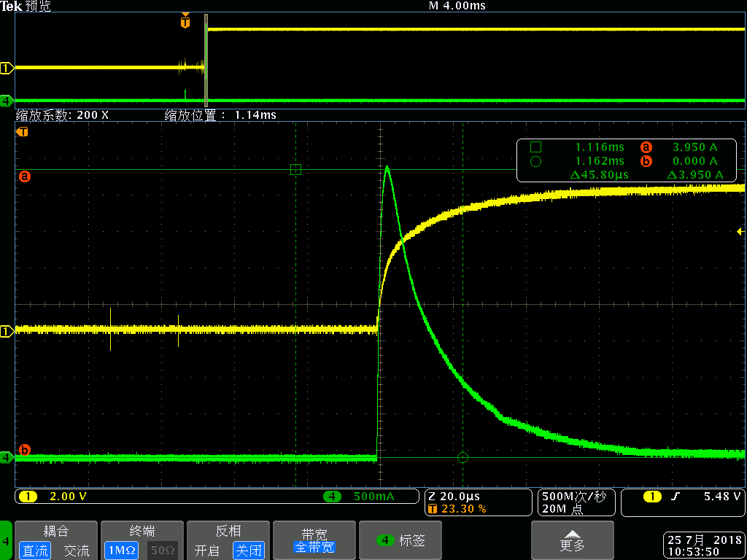Click the trigger percent T icon
Screen dimensions: 747x560
(x=433, y=509)
